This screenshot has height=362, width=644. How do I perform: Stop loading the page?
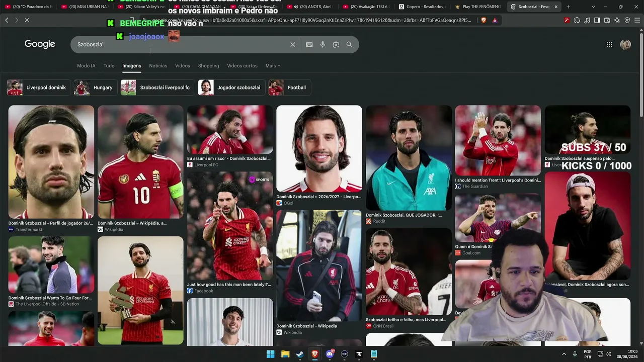point(27,20)
